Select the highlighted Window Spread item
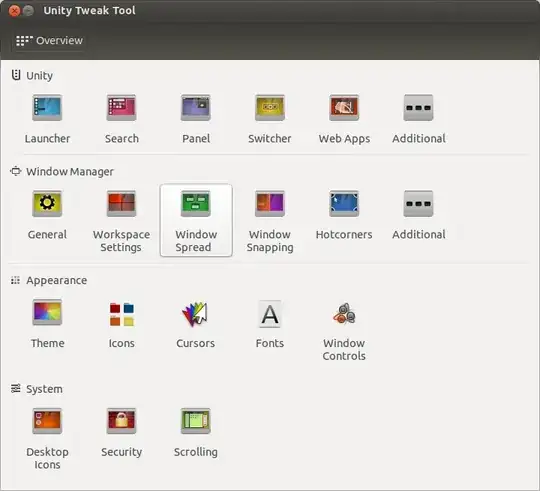The height and width of the screenshot is (491, 540). coord(196,220)
